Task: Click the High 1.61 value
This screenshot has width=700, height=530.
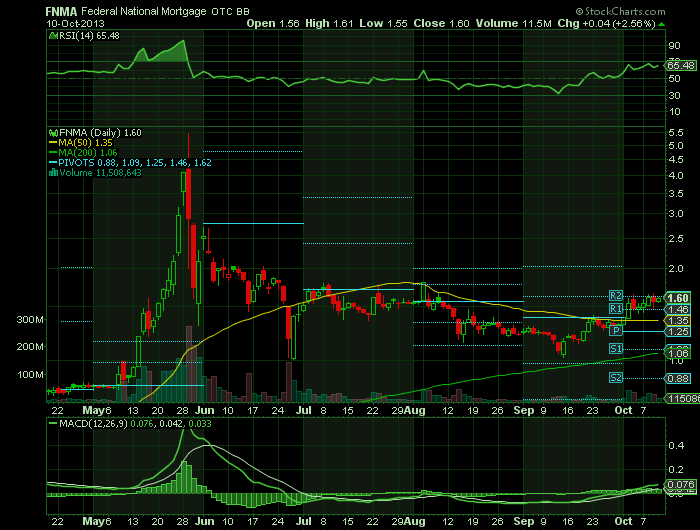Action: tap(329, 23)
